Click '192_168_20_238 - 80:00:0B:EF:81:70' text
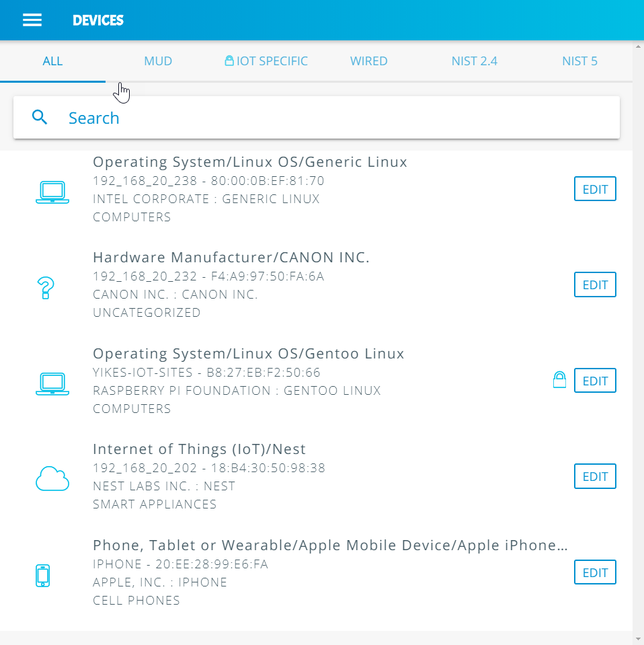644x645 pixels. coord(208,181)
